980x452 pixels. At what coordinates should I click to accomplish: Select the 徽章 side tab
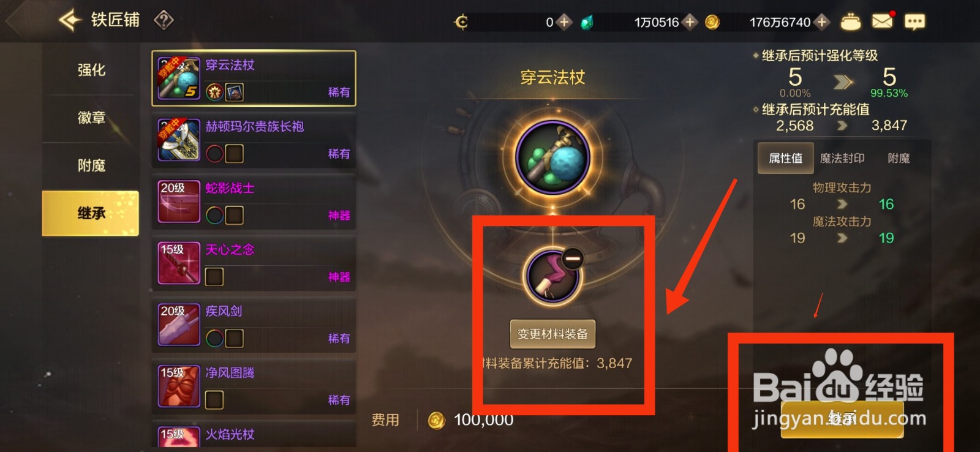pyautogui.click(x=91, y=118)
